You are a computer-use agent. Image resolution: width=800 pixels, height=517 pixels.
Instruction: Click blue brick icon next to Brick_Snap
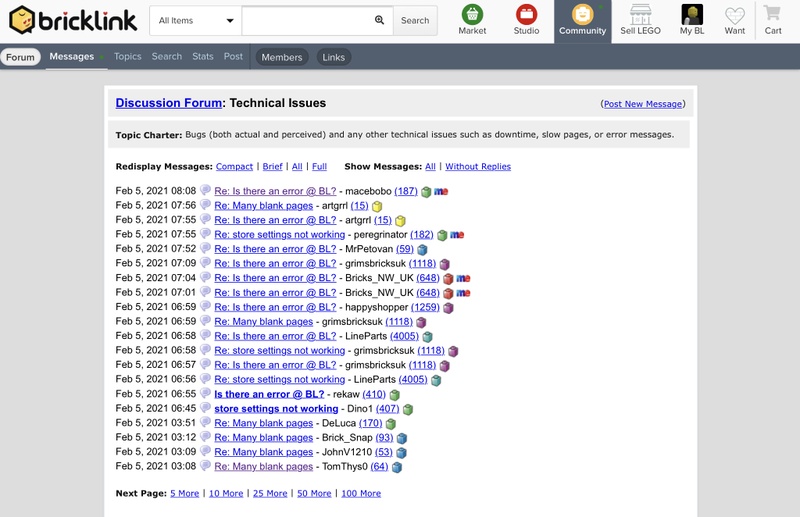pyautogui.click(x=402, y=438)
